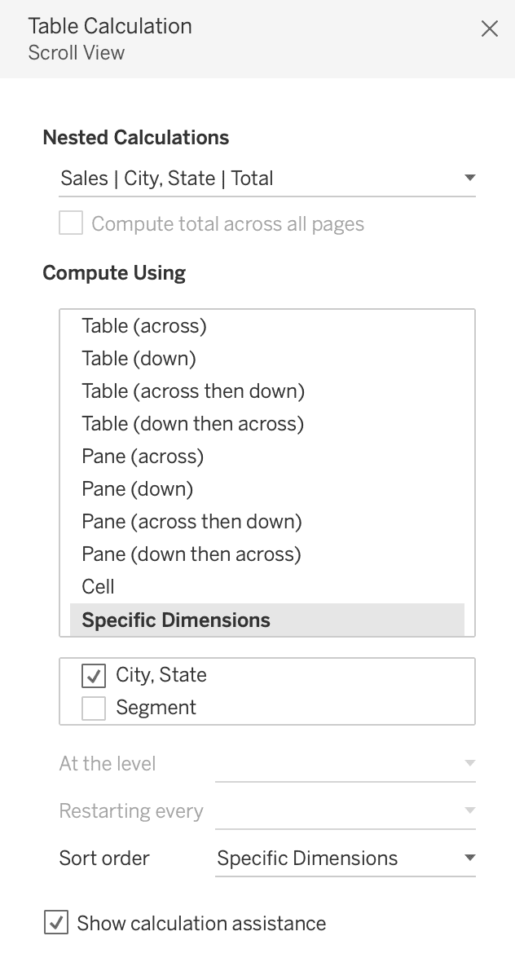Choose 'Table (across then down)'

[192, 391]
